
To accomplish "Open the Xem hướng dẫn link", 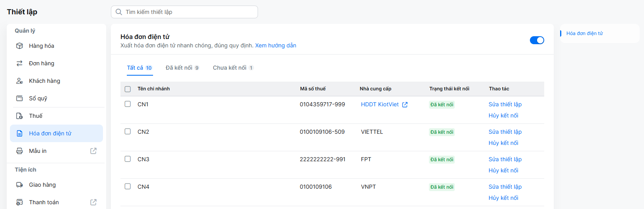I will [275, 45].
